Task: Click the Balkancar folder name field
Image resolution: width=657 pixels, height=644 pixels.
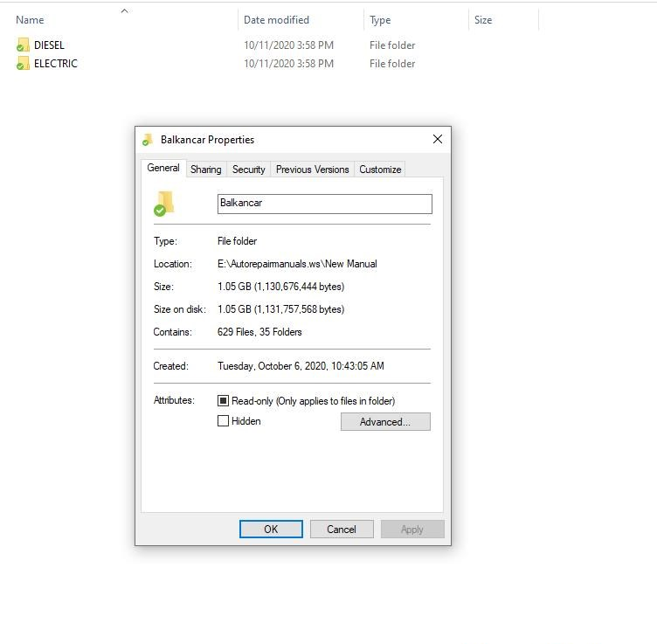Action: tap(324, 204)
